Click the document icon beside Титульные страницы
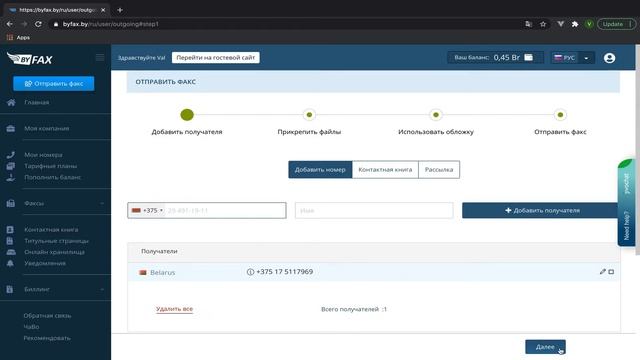This screenshot has width=640, height=360. pyautogui.click(x=10, y=241)
